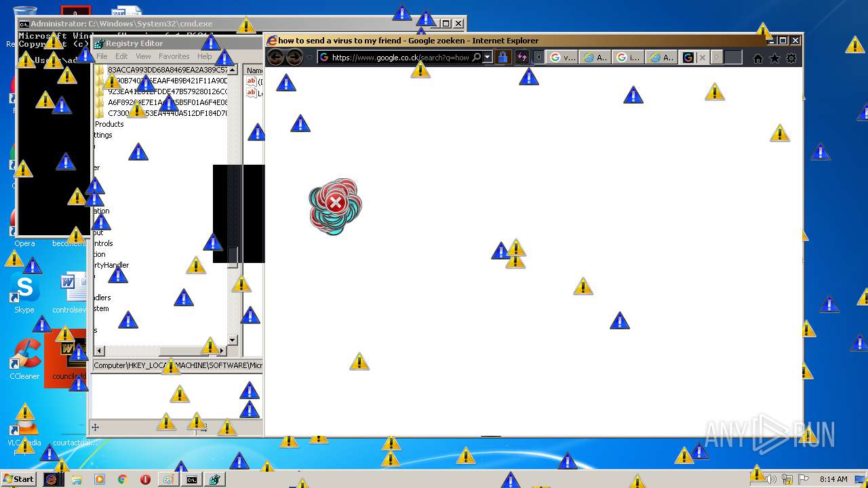Open the Edit menu in Registry Editor

click(121, 56)
